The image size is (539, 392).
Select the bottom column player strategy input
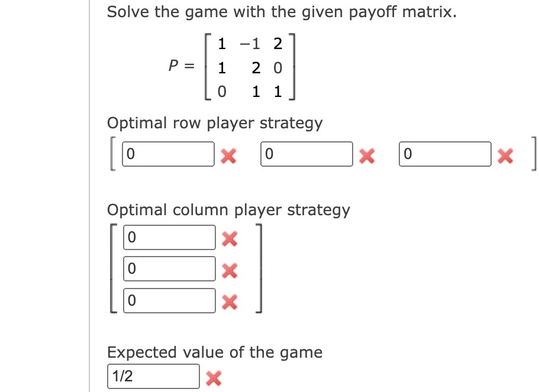(169, 301)
